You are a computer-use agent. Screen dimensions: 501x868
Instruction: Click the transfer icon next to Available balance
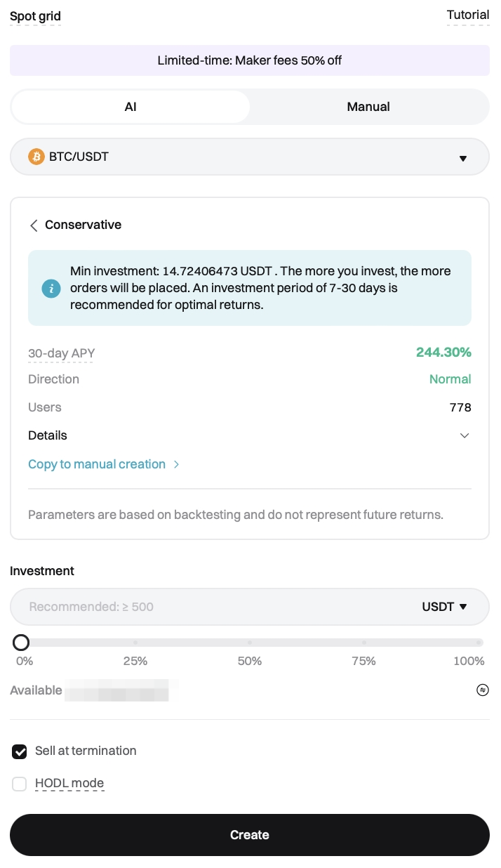click(x=482, y=690)
